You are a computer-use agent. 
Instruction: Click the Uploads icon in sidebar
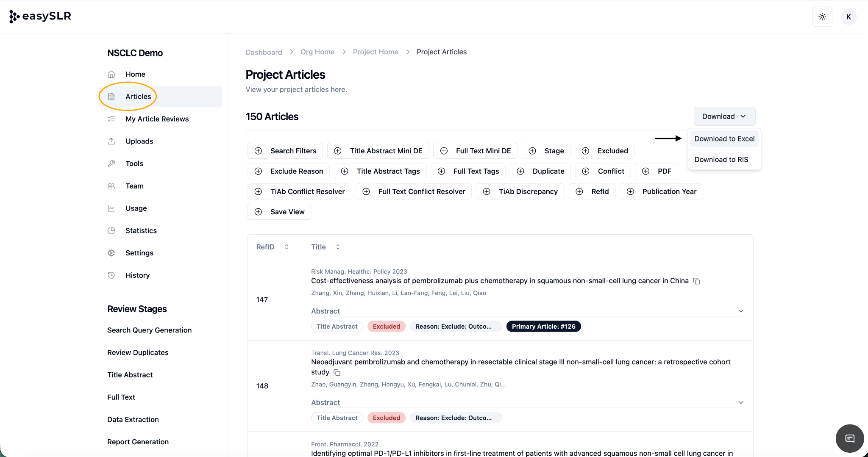tap(111, 141)
